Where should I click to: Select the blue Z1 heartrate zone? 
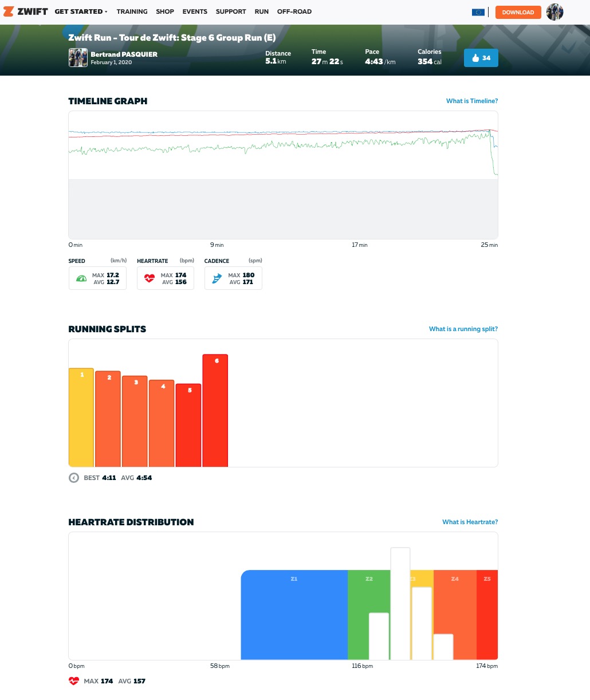pyautogui.click(x=294, y=615)
